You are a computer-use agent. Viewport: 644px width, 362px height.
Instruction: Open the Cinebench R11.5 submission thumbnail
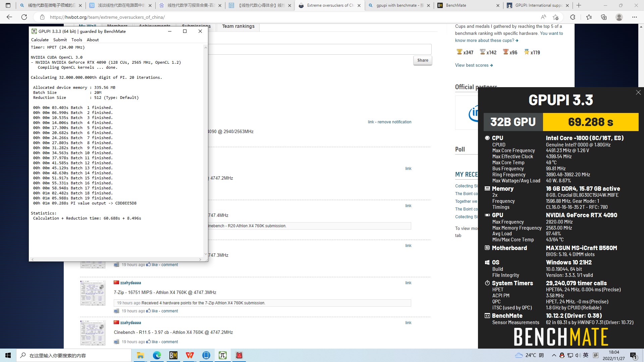coord(93,333)
